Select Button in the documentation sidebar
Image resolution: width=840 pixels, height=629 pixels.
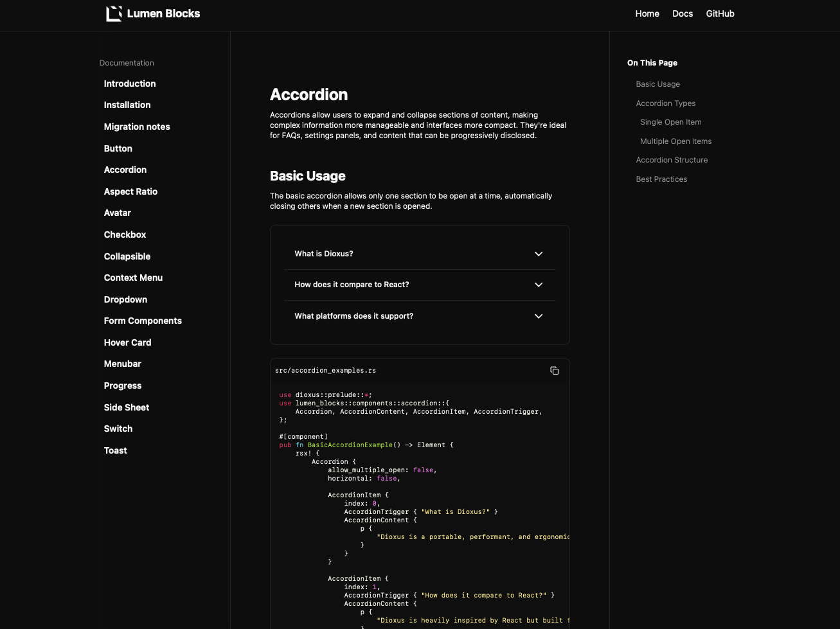coord(118,148)
